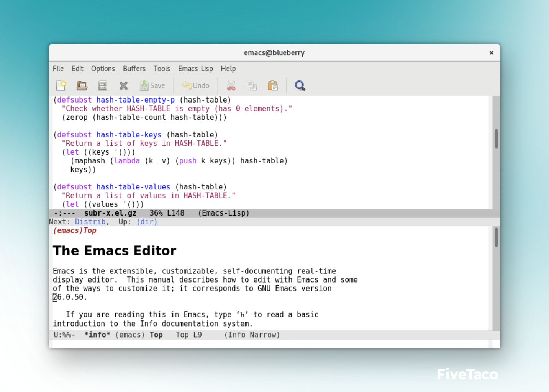Click the 36% position indicator
The width and height of the screenshot is (549, 392).
tap(156, 213)
